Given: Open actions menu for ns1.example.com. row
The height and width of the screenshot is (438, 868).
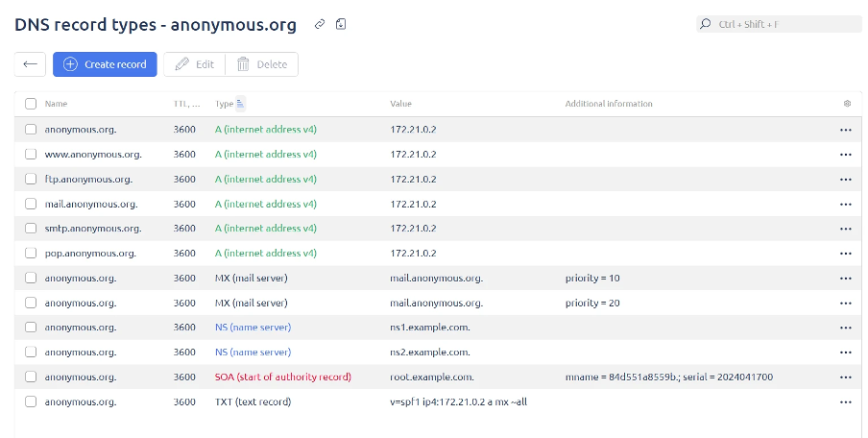Looking at the screenshot, I should [x=845, y=328].
